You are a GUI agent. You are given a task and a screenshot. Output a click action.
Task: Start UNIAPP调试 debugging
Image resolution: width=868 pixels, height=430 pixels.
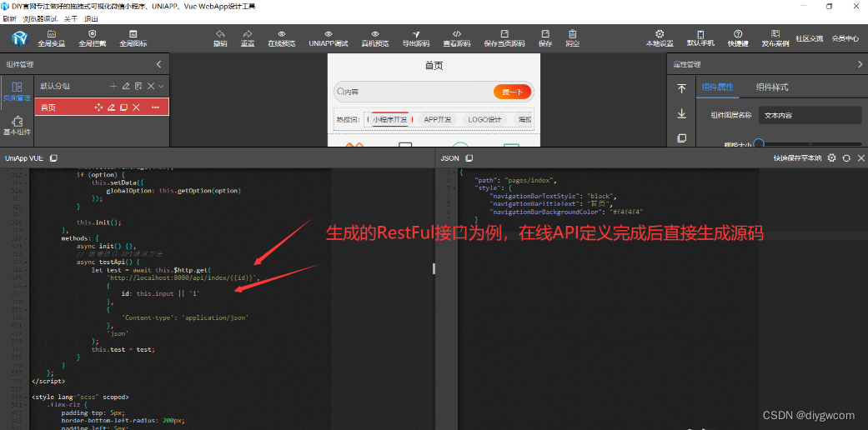329,38
